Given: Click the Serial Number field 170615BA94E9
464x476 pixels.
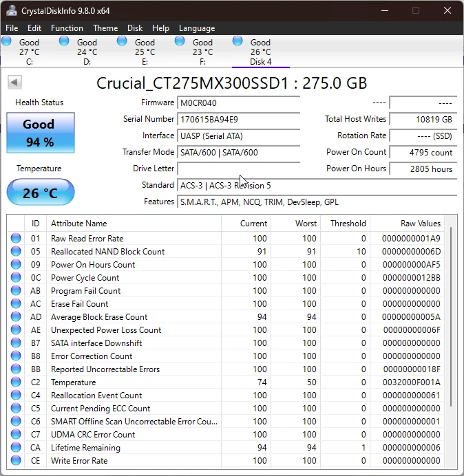Looking at the screenshot, I should click(238, 119).
